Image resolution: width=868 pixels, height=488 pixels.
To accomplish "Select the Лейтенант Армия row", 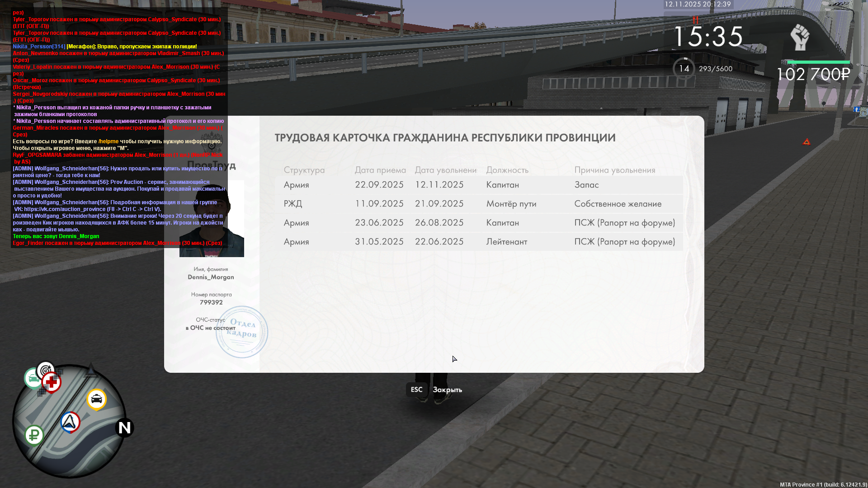I will (x=478, y=242).
